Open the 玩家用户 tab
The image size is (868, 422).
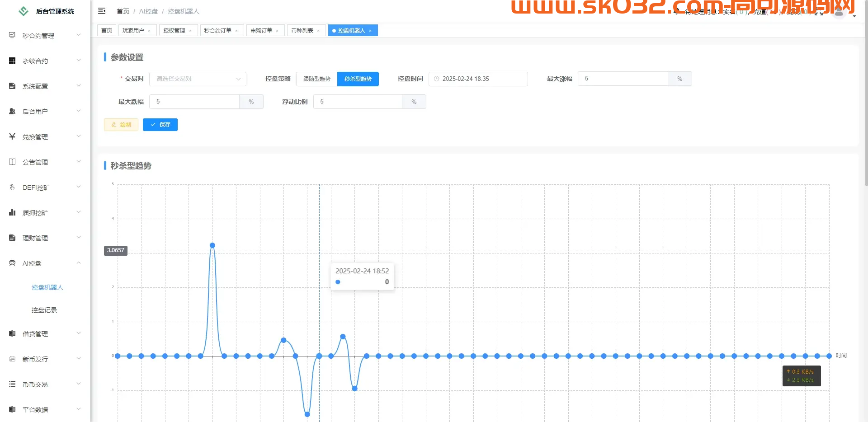(x=134, y=30)
